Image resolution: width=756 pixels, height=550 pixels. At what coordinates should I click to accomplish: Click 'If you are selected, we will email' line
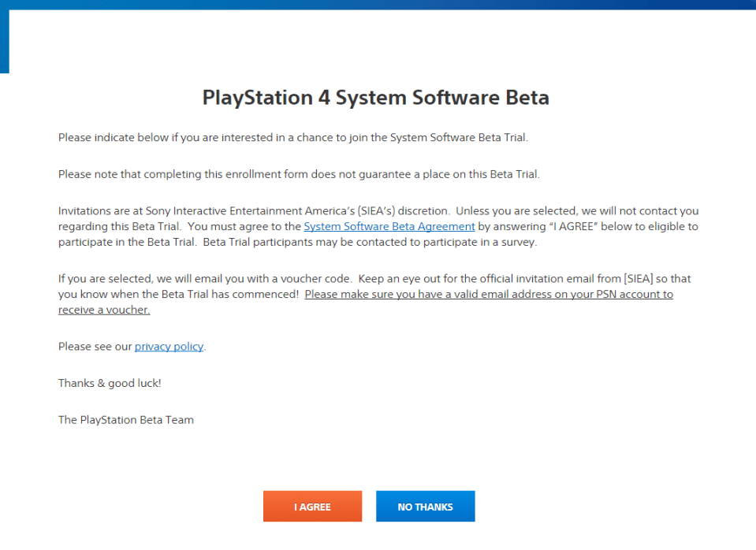[374, 279]
